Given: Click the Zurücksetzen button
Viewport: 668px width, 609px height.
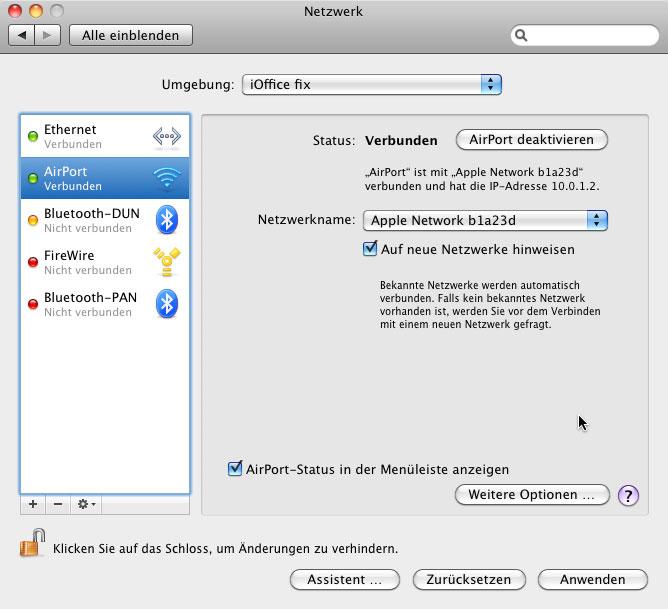Looking at the screenshot, I should click(x=469, y=580).
